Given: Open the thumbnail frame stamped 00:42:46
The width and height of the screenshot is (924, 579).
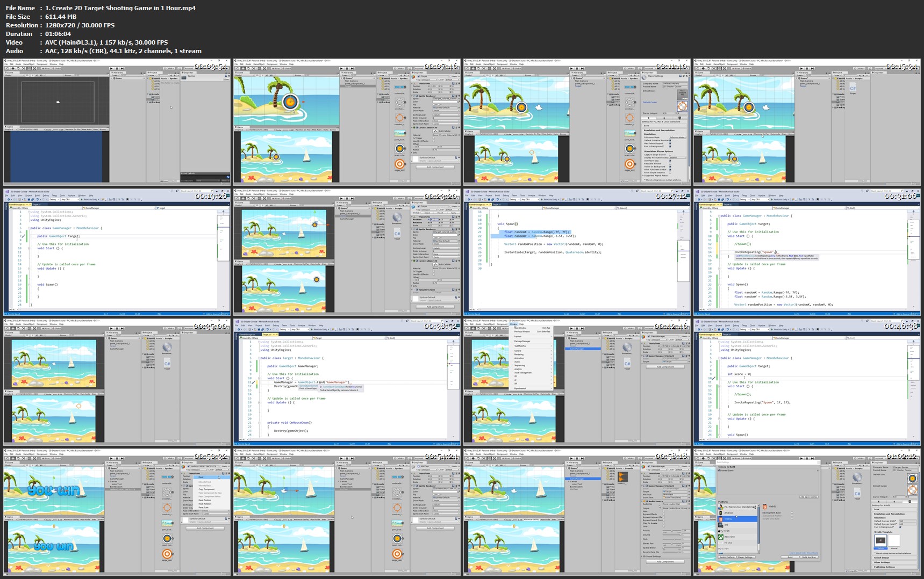Looking at the screenshot, I should pos(577,382).
